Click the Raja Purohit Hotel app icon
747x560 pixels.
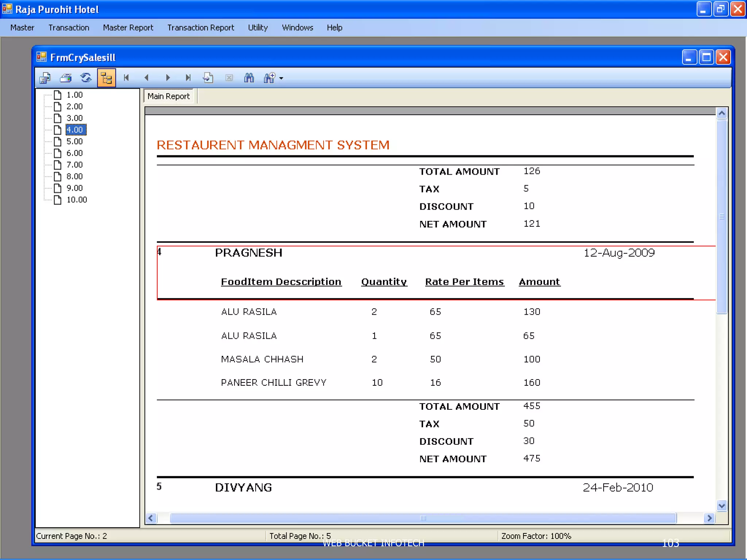point(7,9)
